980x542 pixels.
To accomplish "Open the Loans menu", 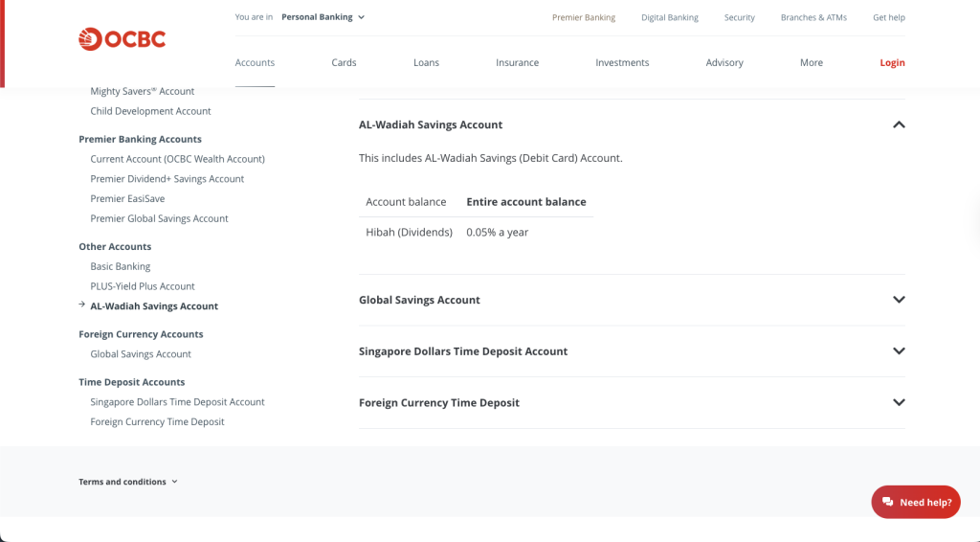I will (426, 62).
